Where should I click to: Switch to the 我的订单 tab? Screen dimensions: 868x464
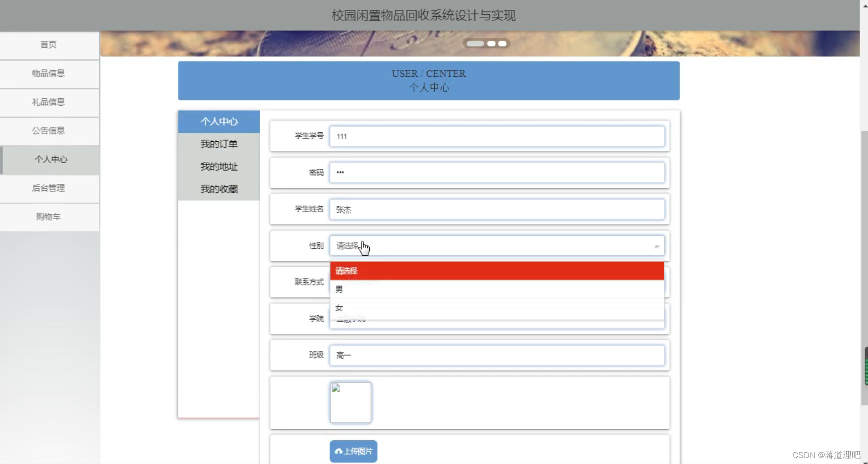(x=219, y=144)
